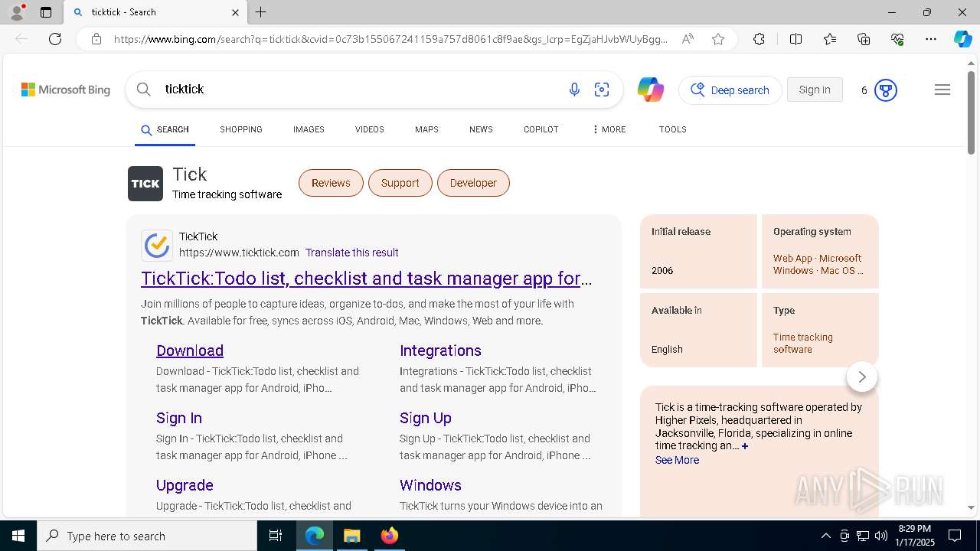Open Edge Settings and more menu
The height and width of the screenshot is (551, 980).
pos(931,39)
